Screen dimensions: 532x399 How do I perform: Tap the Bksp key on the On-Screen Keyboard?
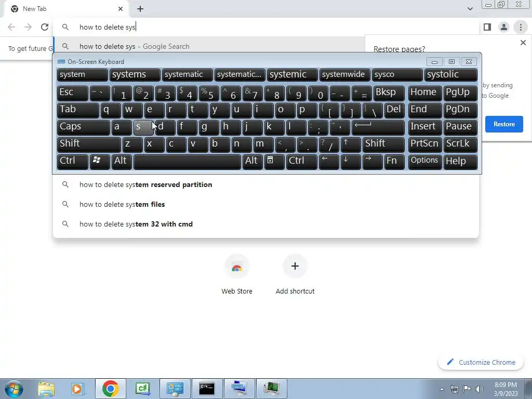pyautogui.click(x=389, y=93)
